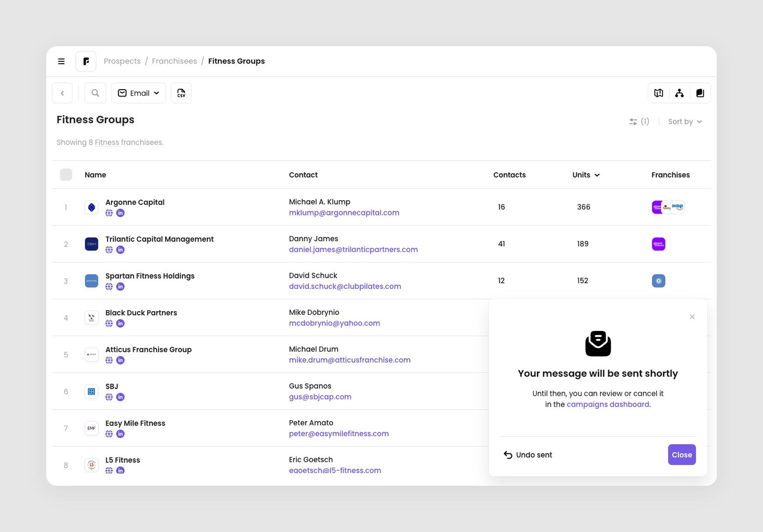Image resolution: width=763 pixels, height=532 pixels.
Task: Click Atticus Franchise Group globe icon
Action: [109, 361]
